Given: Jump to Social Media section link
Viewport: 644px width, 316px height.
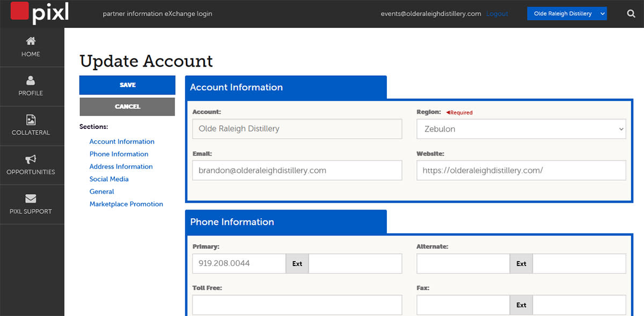Looking at the screenshot, I should click(109, 179).
